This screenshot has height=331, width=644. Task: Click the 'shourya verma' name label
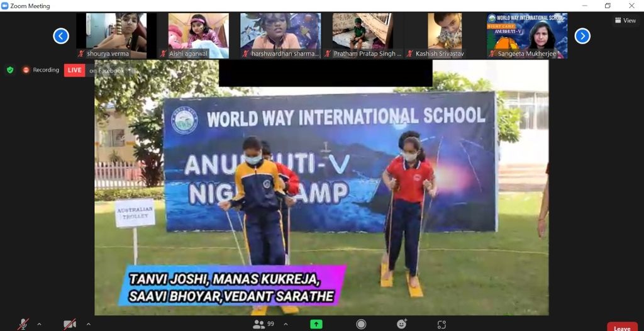click(x=108, y=53)
